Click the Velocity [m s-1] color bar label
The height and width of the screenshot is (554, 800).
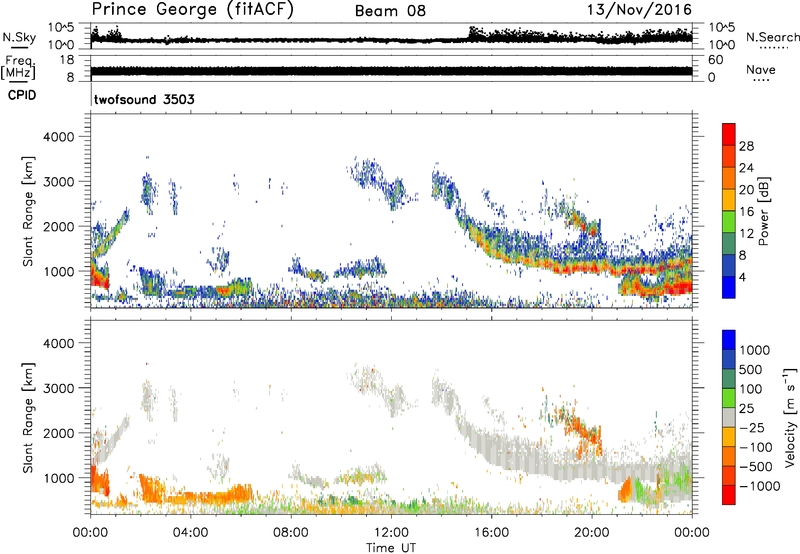point(790,417)
